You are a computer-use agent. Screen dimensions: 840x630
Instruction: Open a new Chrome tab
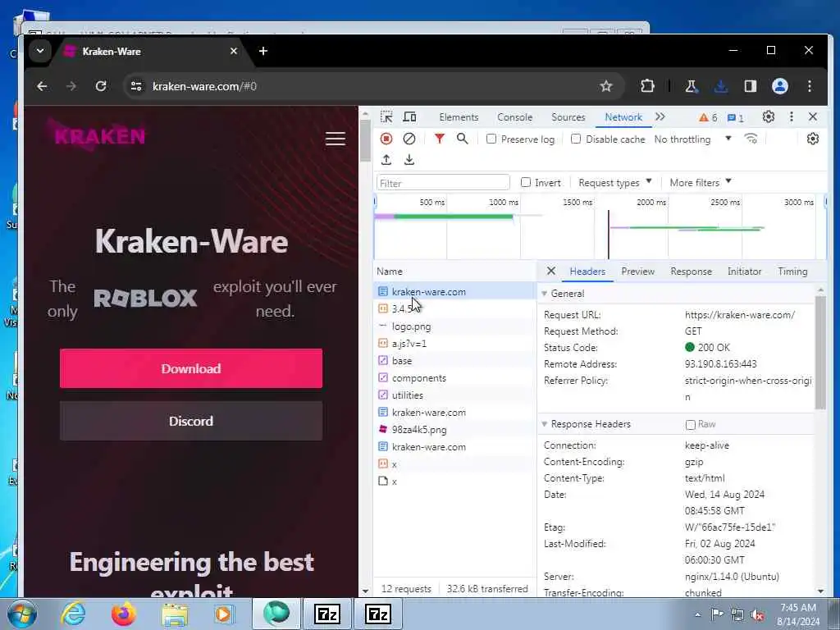click(x=263, y=51)
